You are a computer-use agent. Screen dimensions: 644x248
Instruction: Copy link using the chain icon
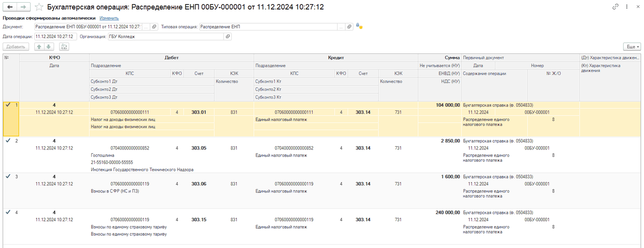(x=616, y=7)
